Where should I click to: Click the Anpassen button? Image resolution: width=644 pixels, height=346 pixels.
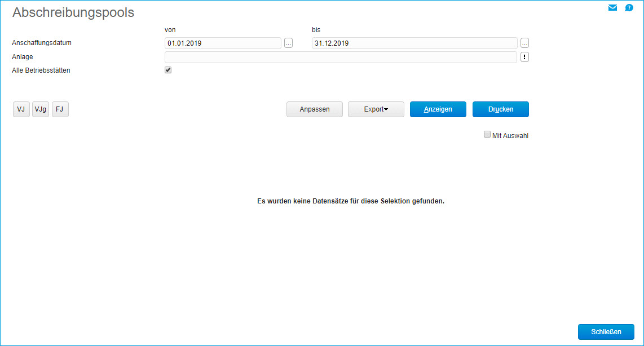(x=315, y=109)
